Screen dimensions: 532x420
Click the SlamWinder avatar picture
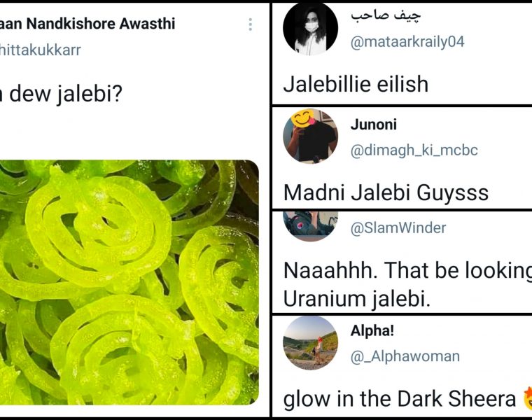310,226
